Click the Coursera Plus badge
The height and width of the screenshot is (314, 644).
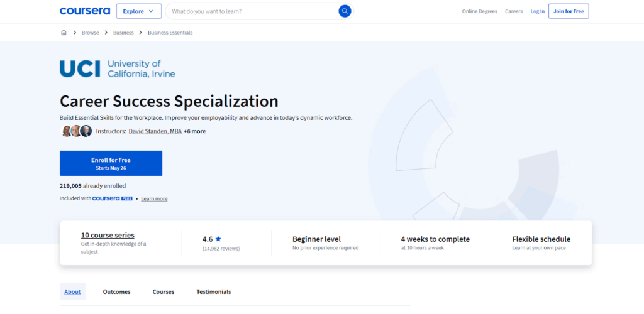[112, 198]
